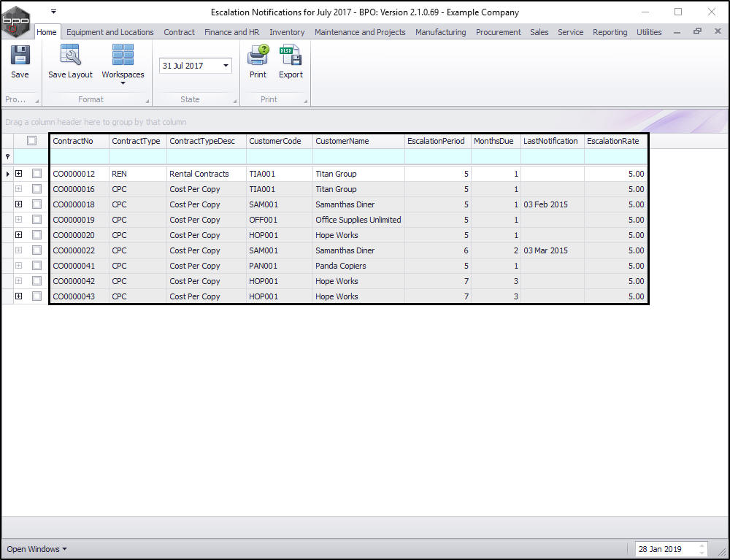This screenshot has height=560, width=730.
Task: Tick checkbox for contract CO0000041
Action: tap(36, 266)
